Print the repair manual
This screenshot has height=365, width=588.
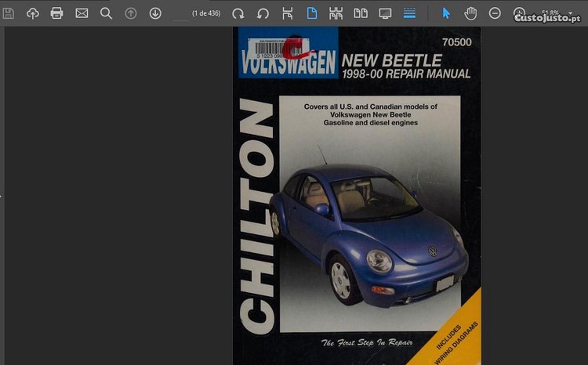click(56, 13)
